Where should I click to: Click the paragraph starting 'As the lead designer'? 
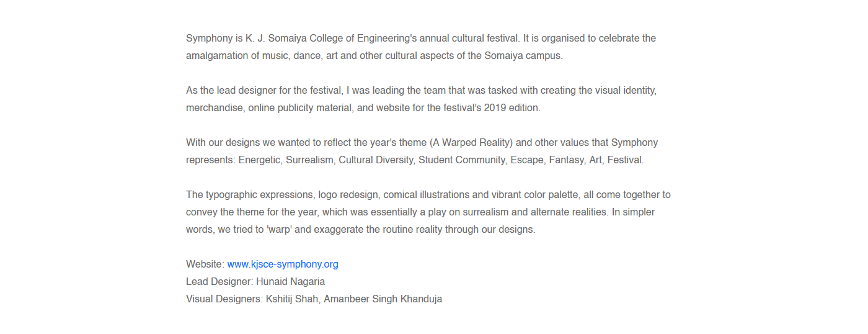click(x=420, y=99)
